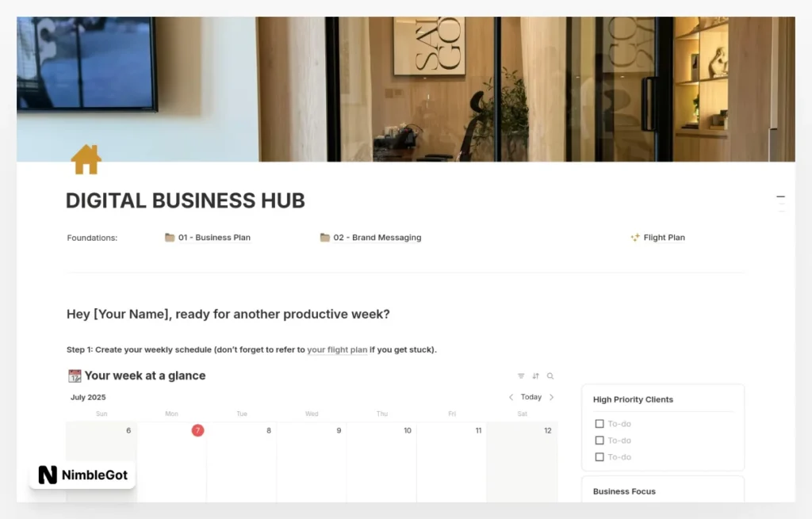Click the Today button on the calendar
Viewport: 812px width, 519px height.
click(530, 396)
